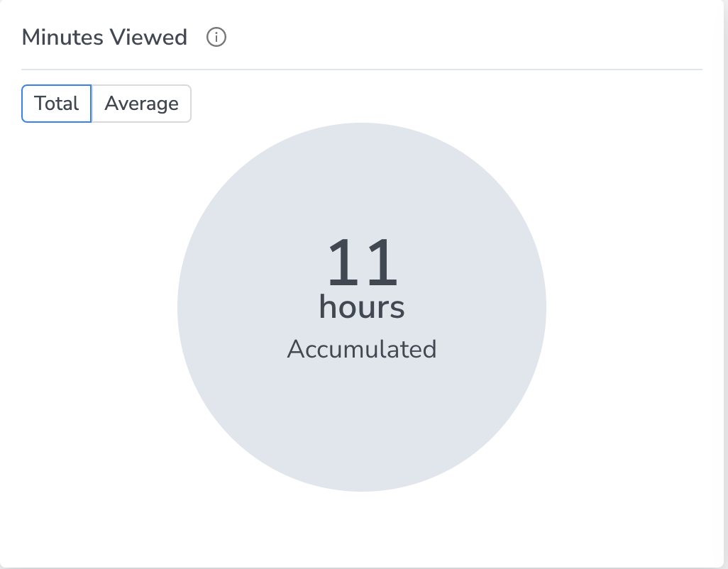
Task: Click the Minutes Viewed heading
Action: pos(104,37)
